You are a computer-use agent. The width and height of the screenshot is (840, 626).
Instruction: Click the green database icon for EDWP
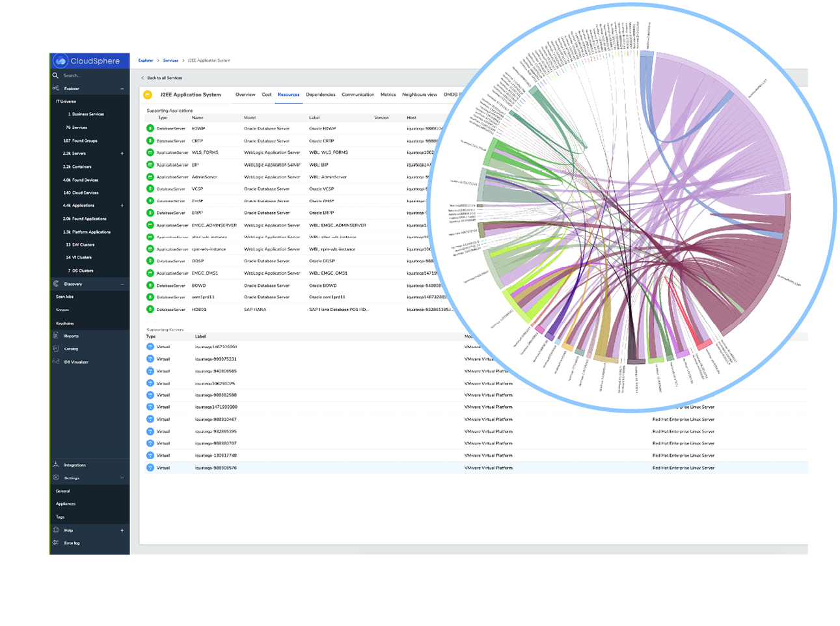point(150,129)
